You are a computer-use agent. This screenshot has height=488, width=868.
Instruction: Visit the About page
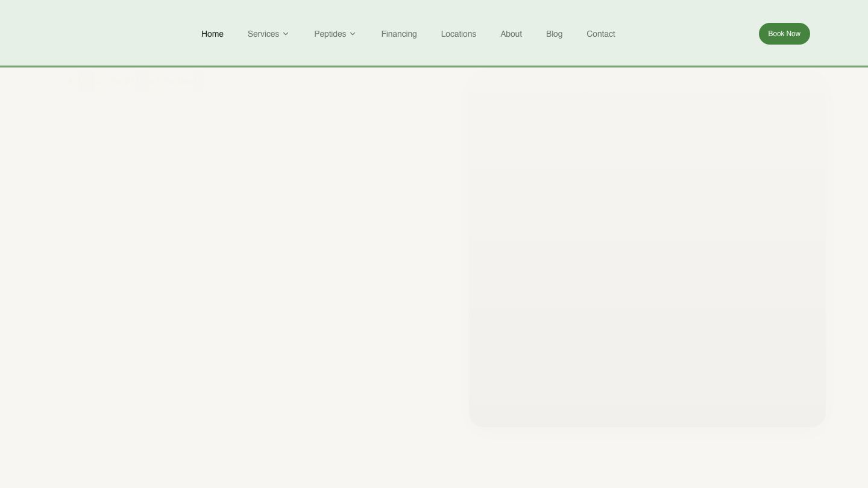pyautogui.click(x=511, y=34)
